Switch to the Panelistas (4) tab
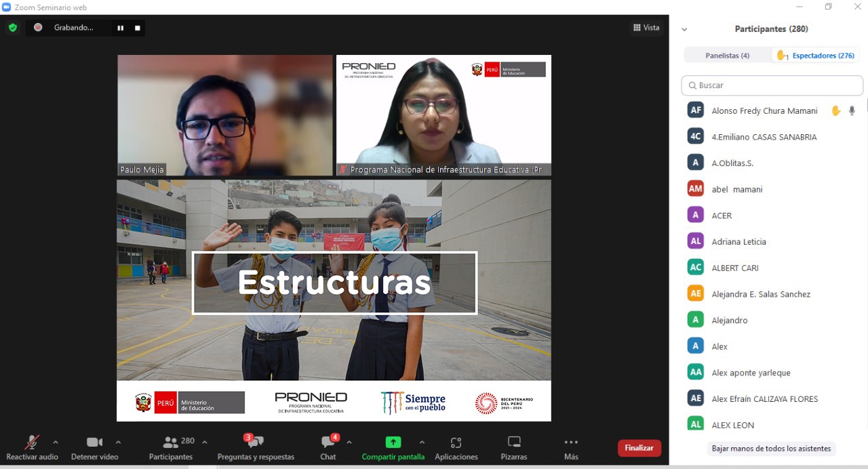The image size is (868, 469). [x=728, y=56]
